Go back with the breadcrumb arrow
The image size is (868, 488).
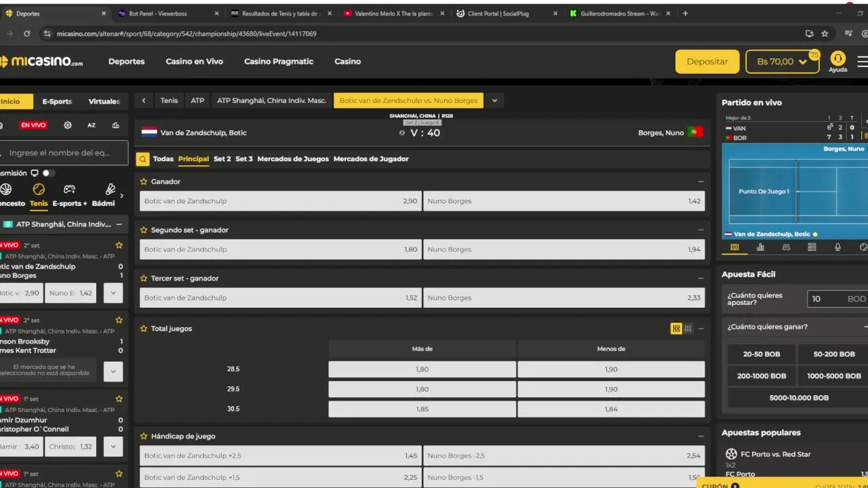pos(144,100)
